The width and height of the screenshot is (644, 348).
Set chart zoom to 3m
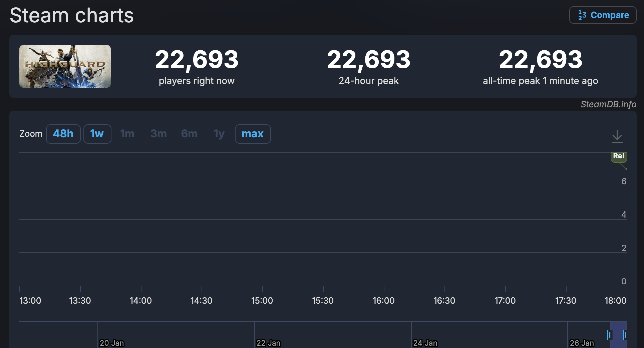[x=158, y=134]
